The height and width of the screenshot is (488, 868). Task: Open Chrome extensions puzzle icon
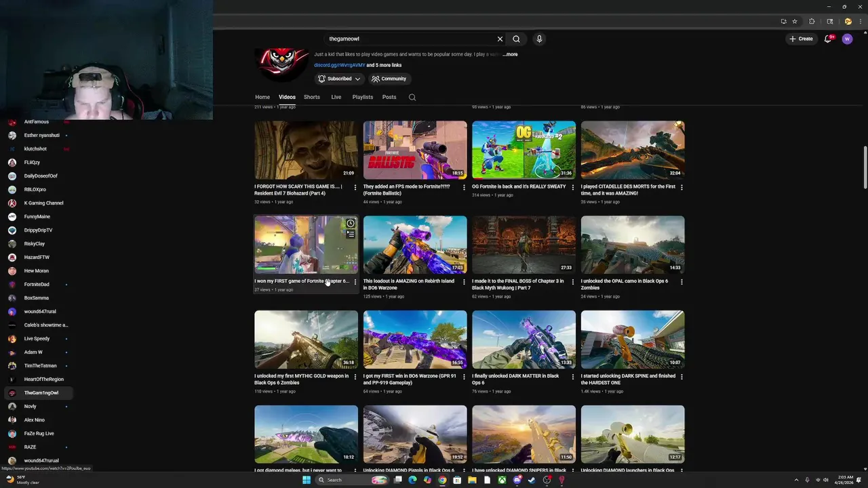pyautogui.click(x=812, y=21)
